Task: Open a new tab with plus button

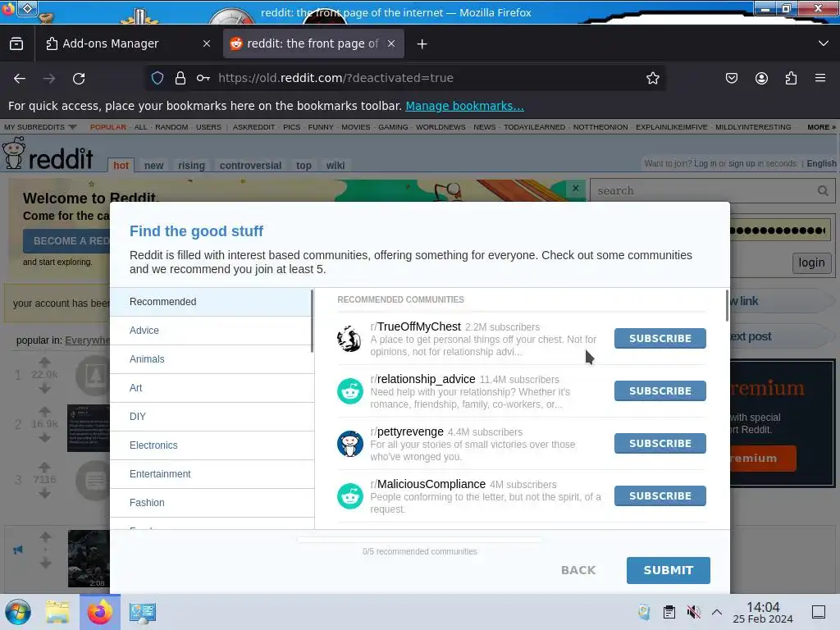Action: (x=422, y=44)
